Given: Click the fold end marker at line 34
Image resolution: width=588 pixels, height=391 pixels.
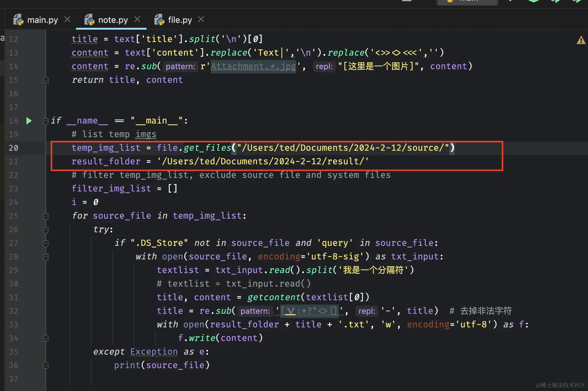Looking at the screenshot, I should [46, 338].
